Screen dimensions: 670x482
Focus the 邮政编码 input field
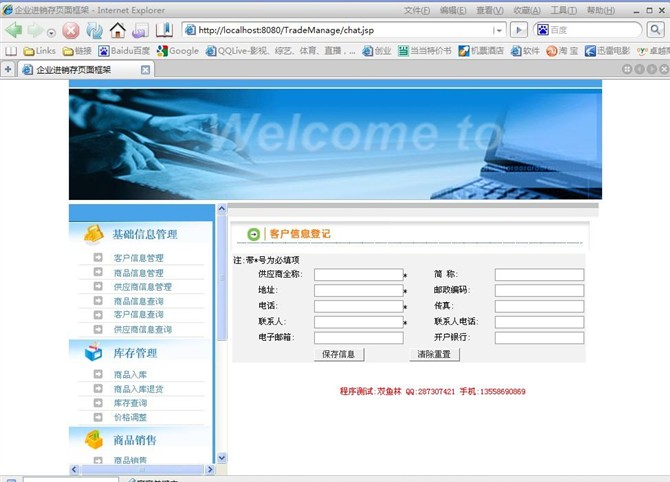(x=539, y=291)
